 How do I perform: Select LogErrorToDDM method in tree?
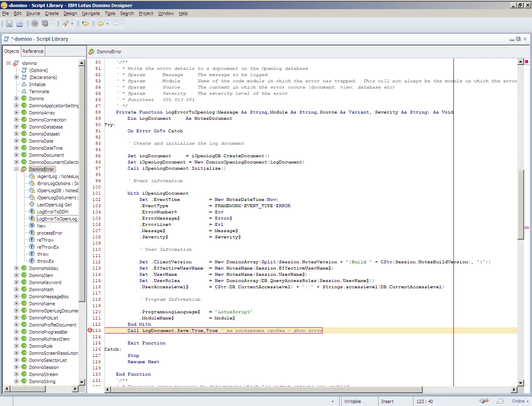(x=52, y=212)
